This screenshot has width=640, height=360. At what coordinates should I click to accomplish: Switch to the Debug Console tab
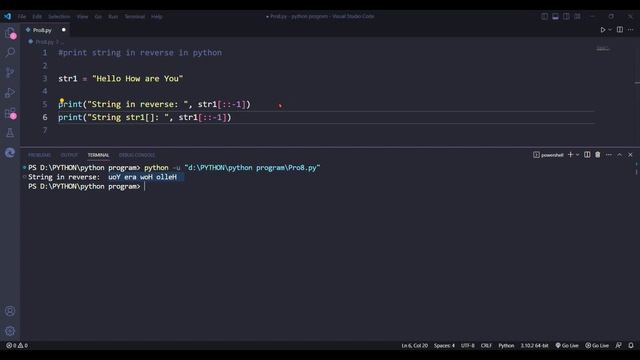137,155
